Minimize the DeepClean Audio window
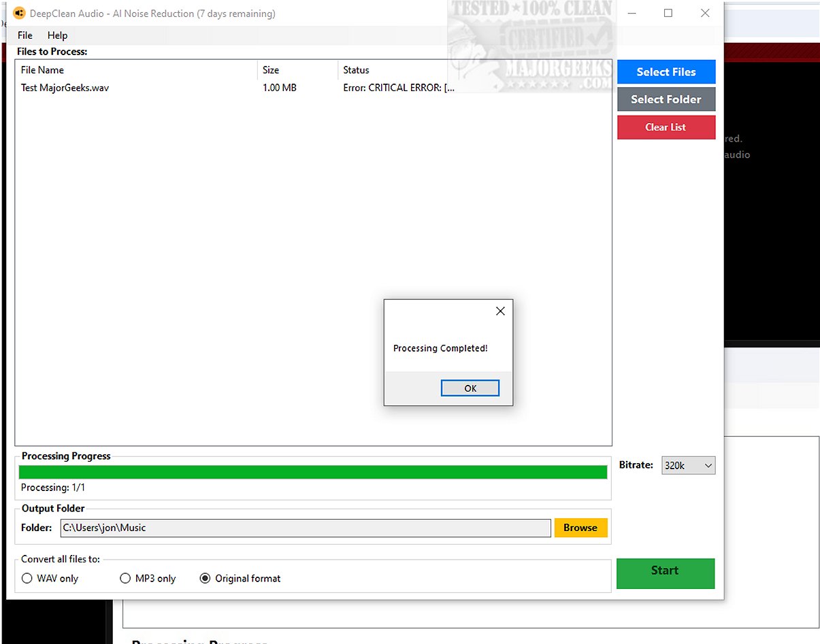 (x=631, y=13)
